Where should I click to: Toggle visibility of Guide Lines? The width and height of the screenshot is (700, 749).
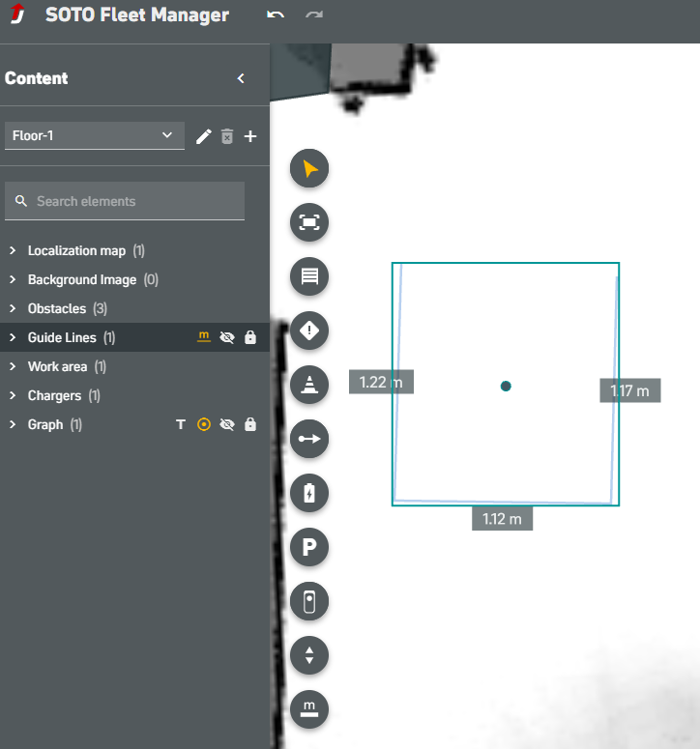click(227, 337)
